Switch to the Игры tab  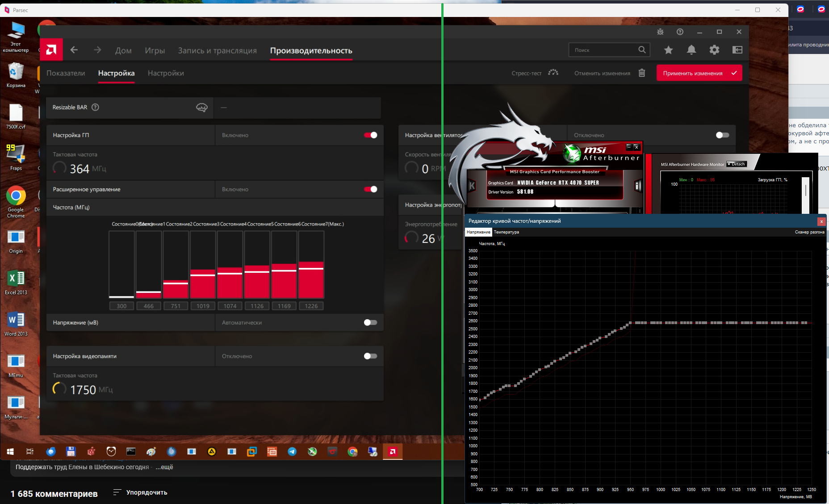tap(155, 50)
